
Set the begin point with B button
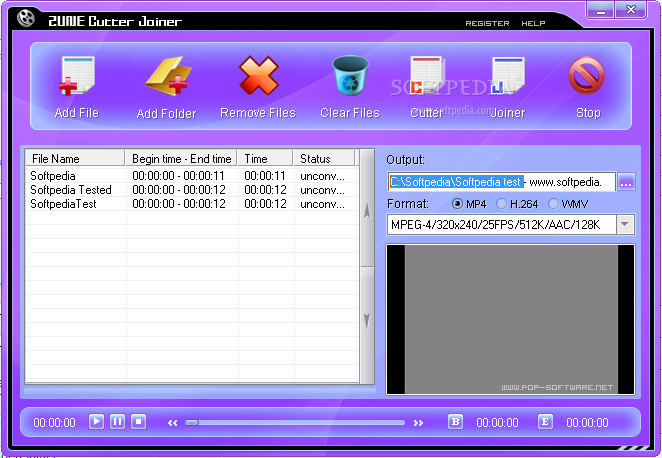[455, 421]
